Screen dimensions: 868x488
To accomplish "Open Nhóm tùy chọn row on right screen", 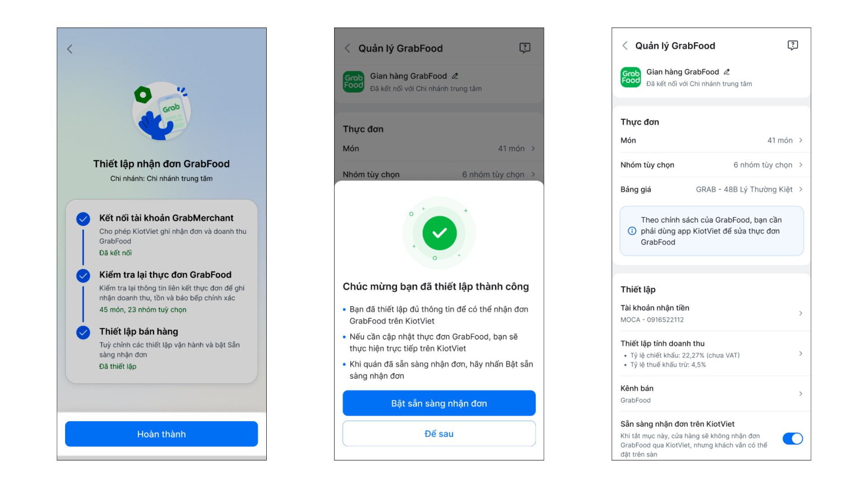I will [712, 165].
